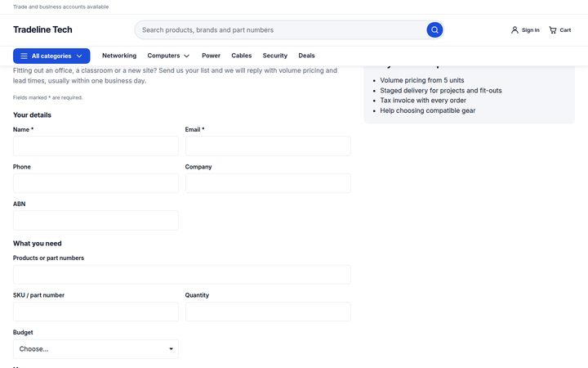Focus the Company input field
This screenshot has height=368, width=588.
(268, 183)
